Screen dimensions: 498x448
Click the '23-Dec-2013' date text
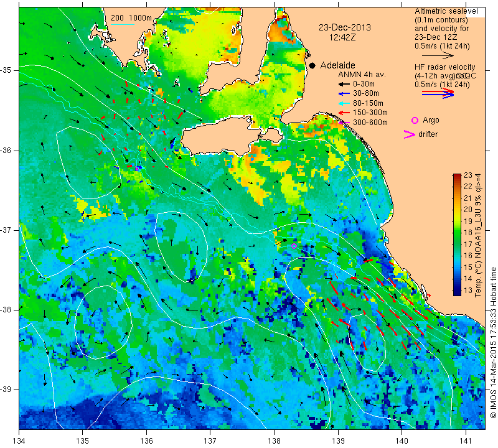(345, 27)
